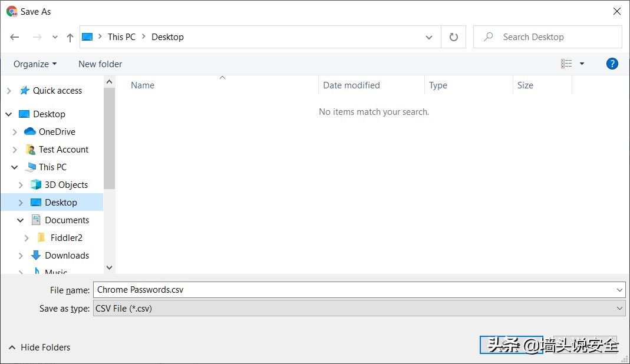Expand Fiddler2 folder node

[27, 238]
